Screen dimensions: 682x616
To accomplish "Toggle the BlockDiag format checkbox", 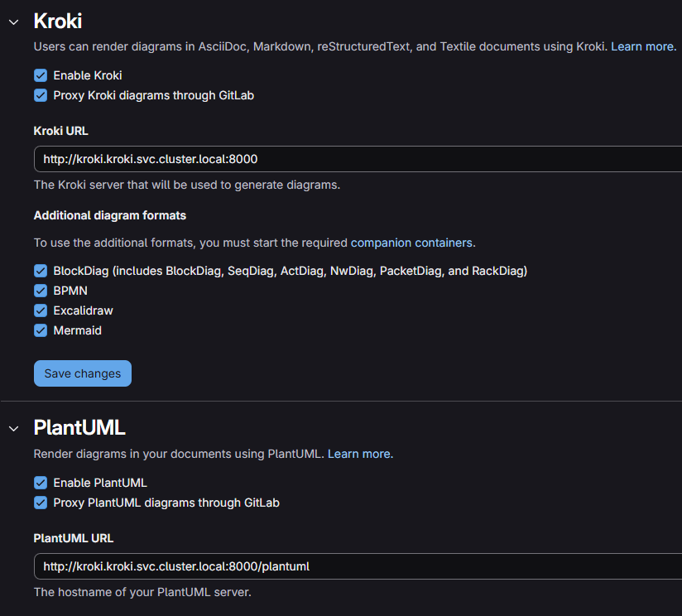I will [41, 271].
